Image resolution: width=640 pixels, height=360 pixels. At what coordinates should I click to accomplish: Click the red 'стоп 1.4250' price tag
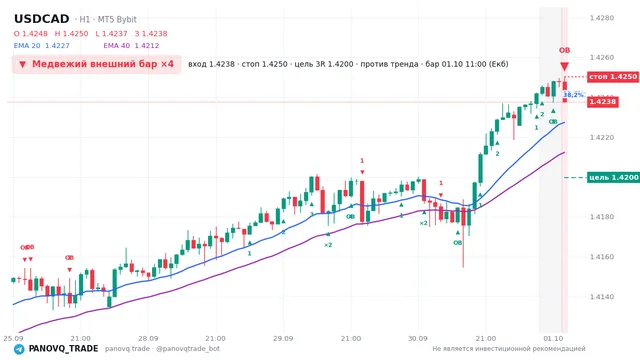pos(613,77)
